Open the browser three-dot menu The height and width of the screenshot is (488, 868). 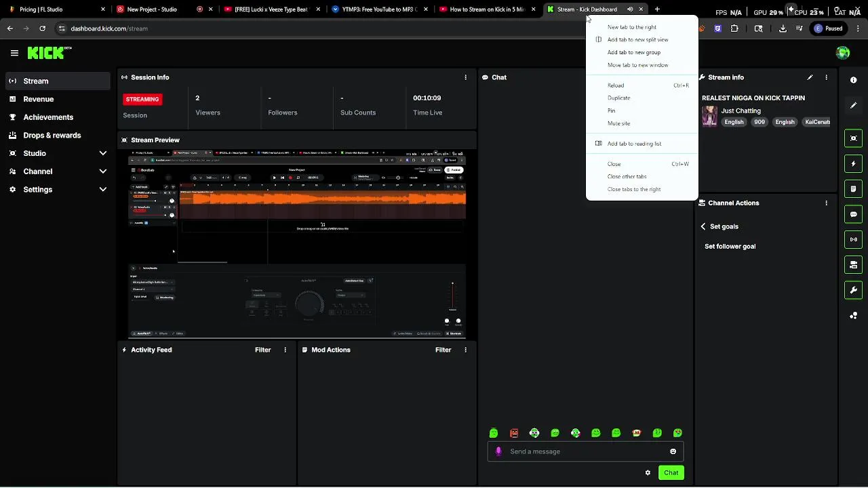[x=858, y=28]
